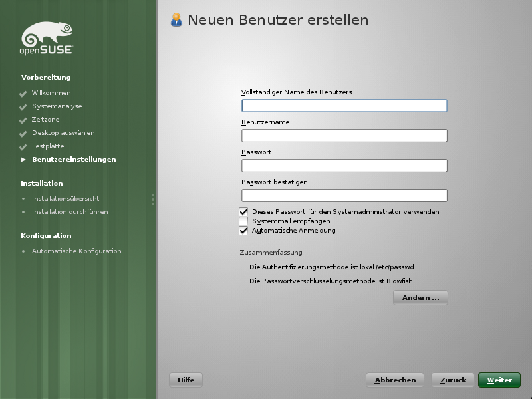Click the checkmark beside Desktop auswählen
This screenshot has width=532, height=399.
tap(23, 134)
